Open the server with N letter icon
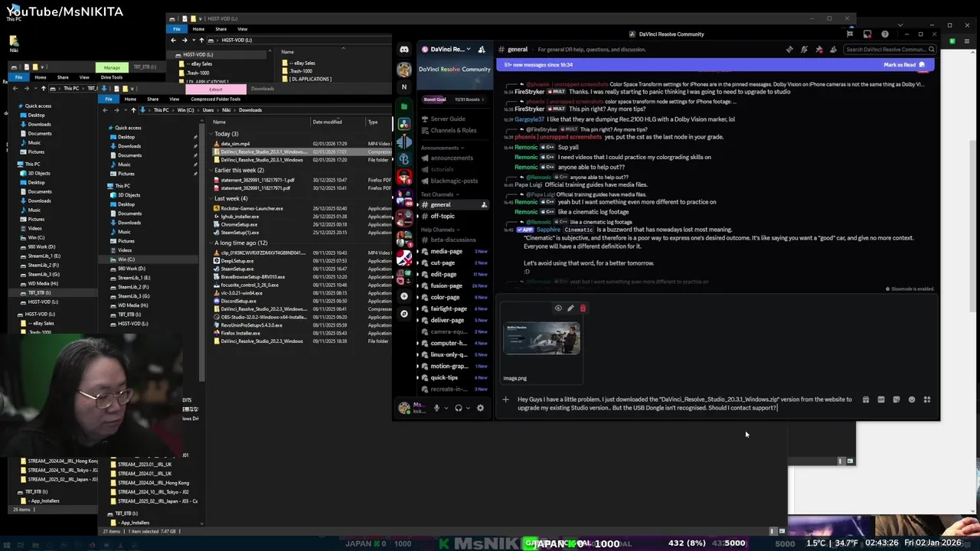 click(x=404, y=86)
